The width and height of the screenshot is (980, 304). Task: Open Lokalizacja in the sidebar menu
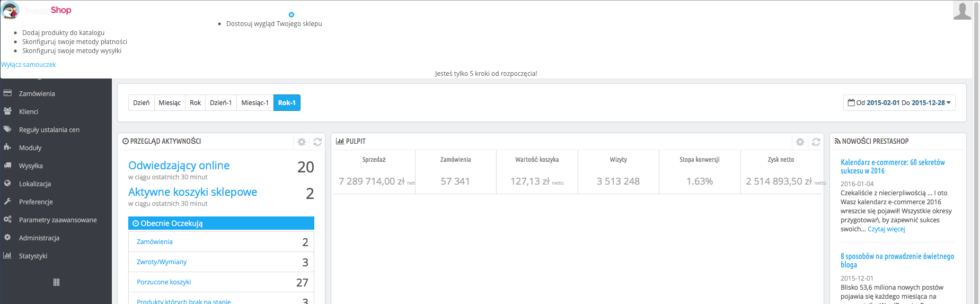pos(35,184)
